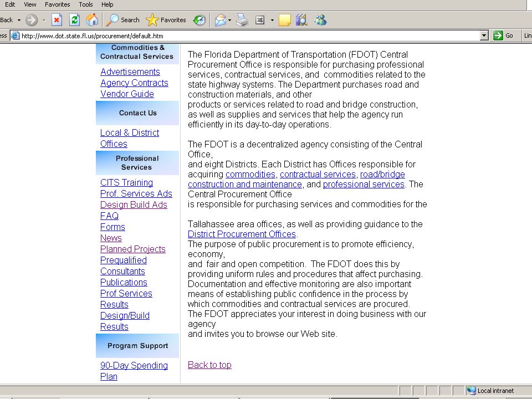Open the Favorites menu in the menu bar

(57, 4)
